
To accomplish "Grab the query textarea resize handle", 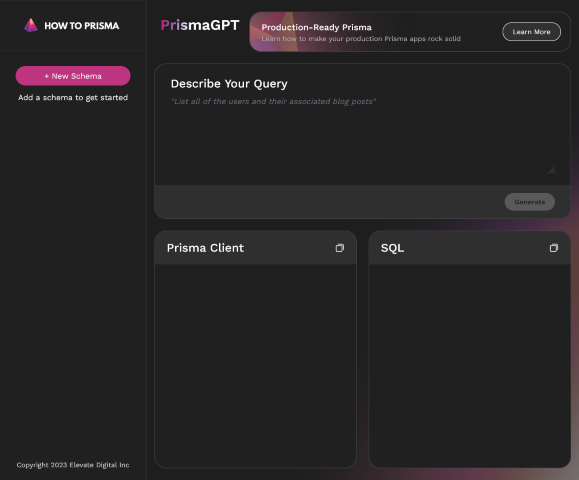I will pos(551,169).
